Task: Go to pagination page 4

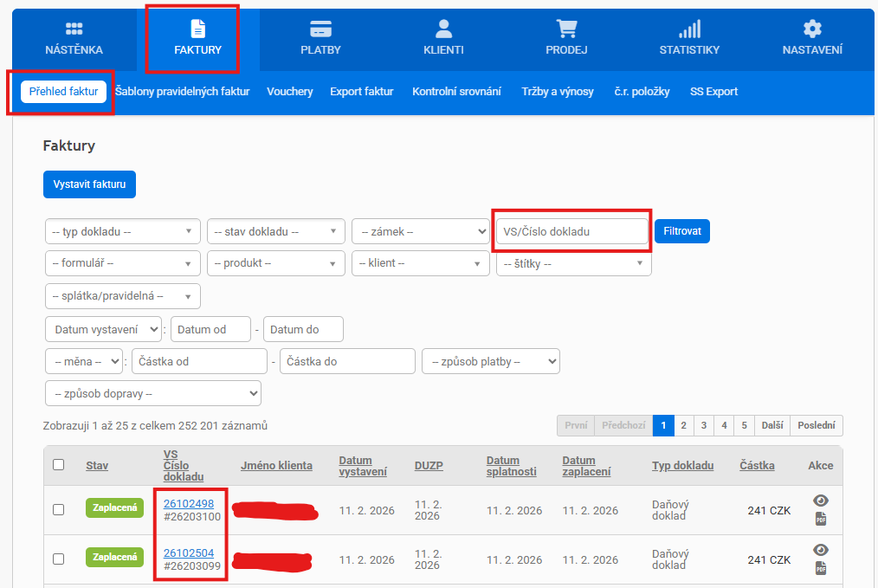Action: [724, 425]
